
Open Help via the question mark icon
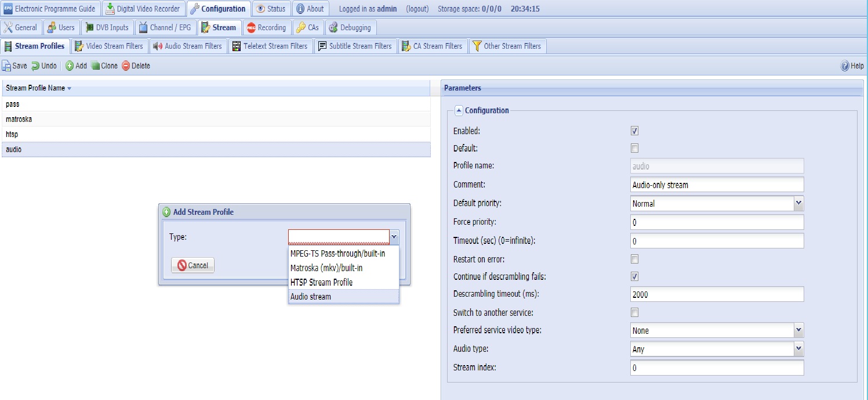(845, 66)
